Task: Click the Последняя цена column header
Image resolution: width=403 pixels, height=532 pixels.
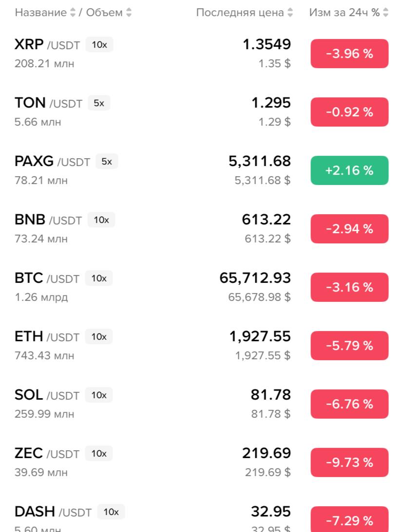Action: [x=240, y=13]
